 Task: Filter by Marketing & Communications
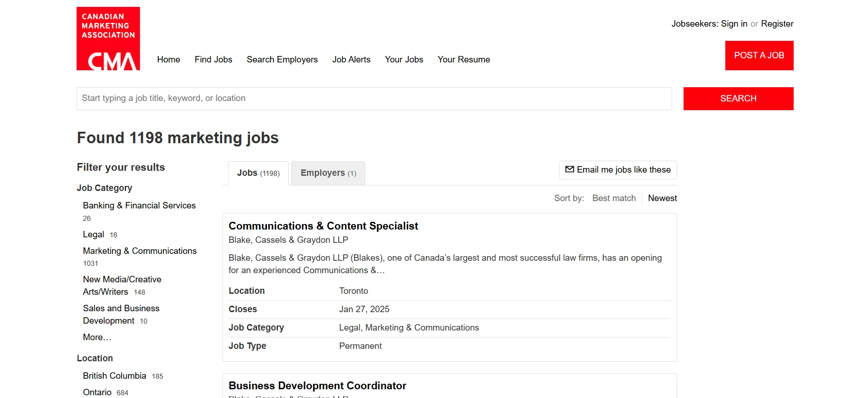(x=140, y=251)
